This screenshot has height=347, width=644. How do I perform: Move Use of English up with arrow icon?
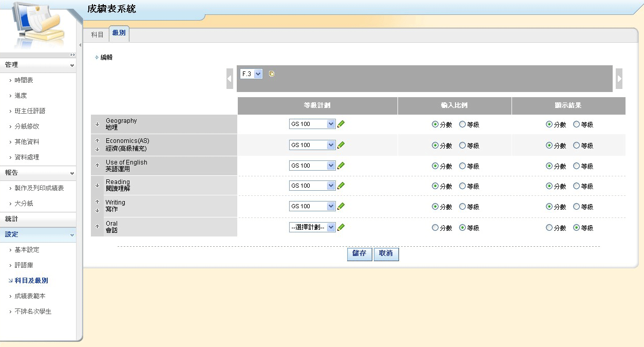(97, 166)
